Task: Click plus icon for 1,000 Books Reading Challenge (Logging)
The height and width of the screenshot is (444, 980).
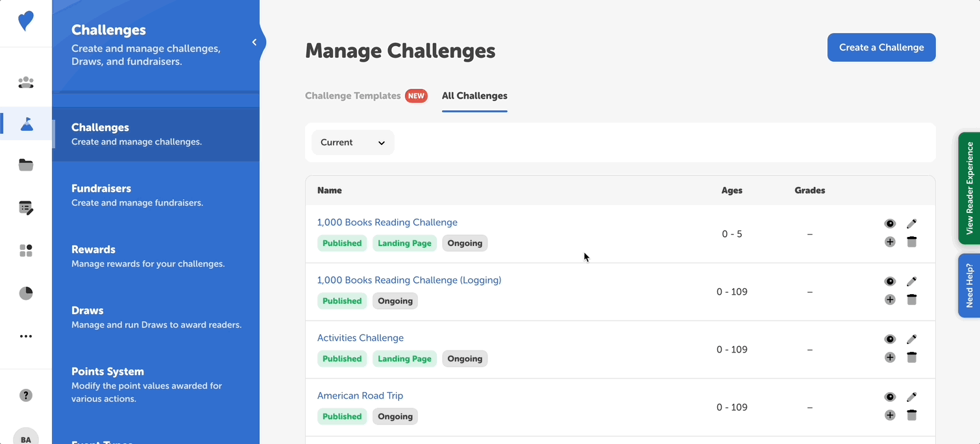Action: pyautogui.click(x=890, y=300)
